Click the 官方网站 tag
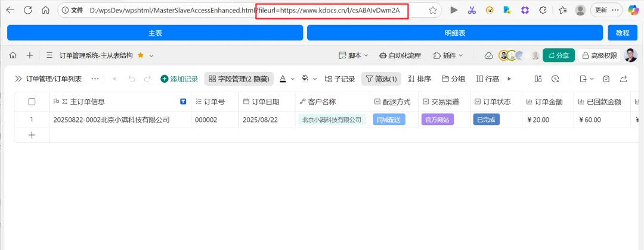The image size is (644, 250). [x=438, y=120]
